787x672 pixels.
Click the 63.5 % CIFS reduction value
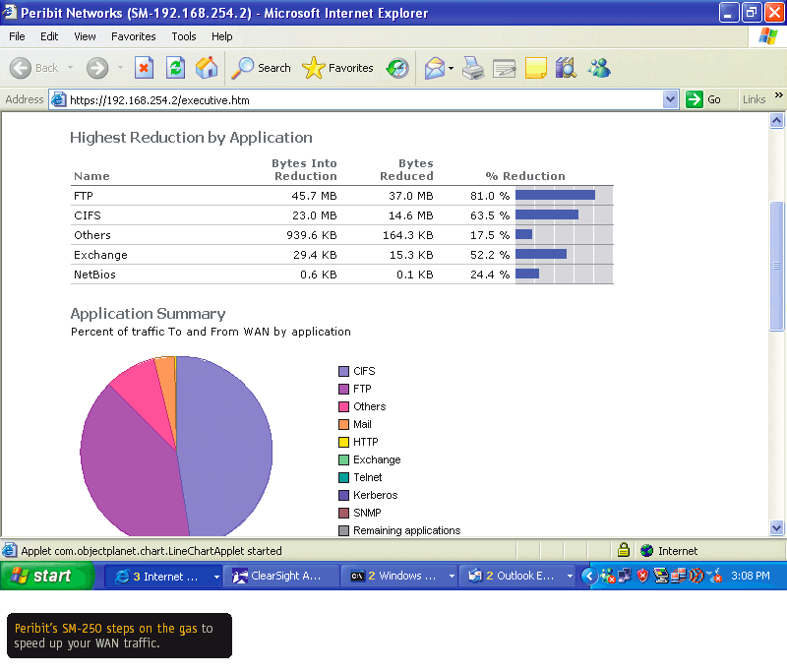[490, 215]
